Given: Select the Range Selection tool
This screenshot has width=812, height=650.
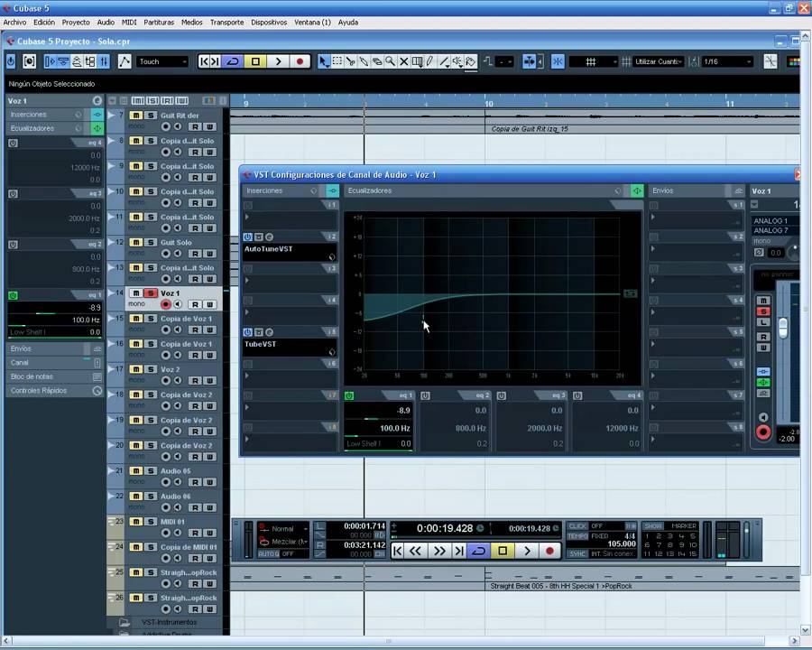Looking at the screenshot, I should click(337, 61).
